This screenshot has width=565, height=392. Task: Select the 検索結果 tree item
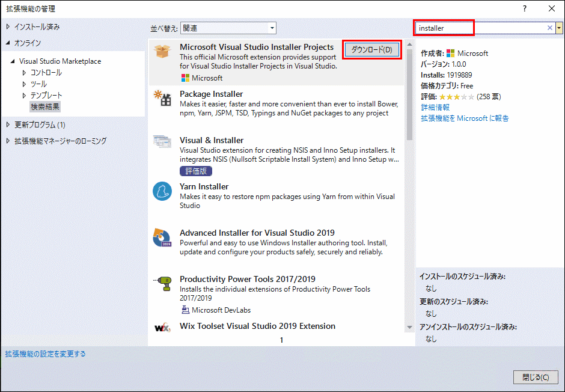pyautogui.click(x=45, y=106)
